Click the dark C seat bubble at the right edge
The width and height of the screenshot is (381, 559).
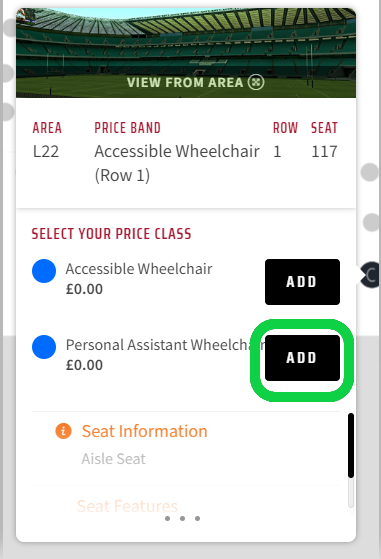[370, 275]
